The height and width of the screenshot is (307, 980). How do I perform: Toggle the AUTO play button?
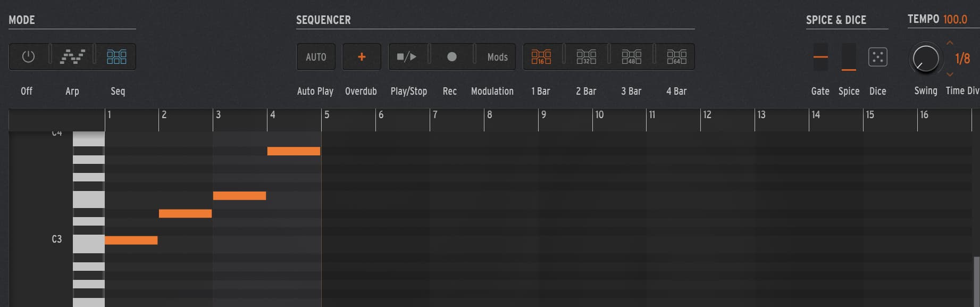pyautogui.click(x=316, y=56)
